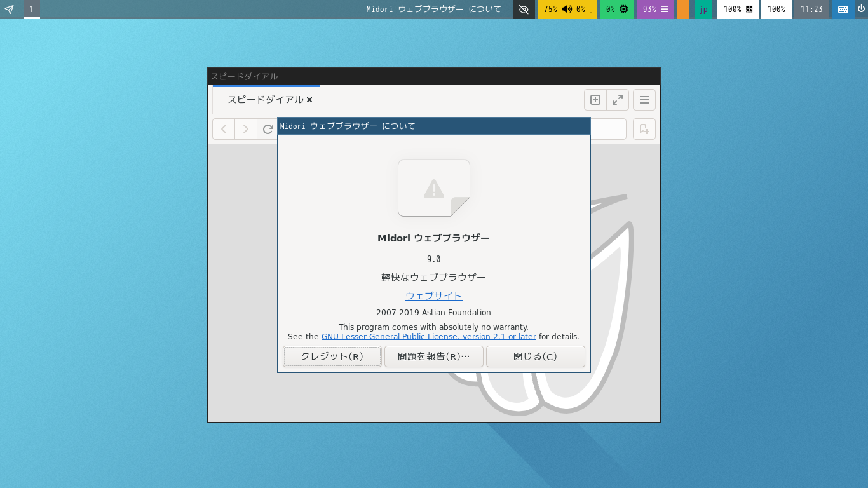
Task: Open the Midori hamburger menu
Action: [x=644, y=100]
